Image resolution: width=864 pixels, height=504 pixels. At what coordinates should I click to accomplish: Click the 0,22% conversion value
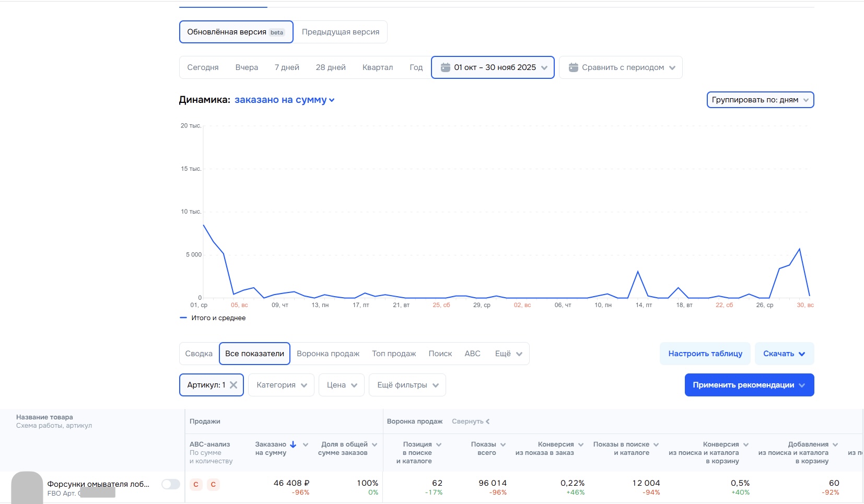point(573,483)
